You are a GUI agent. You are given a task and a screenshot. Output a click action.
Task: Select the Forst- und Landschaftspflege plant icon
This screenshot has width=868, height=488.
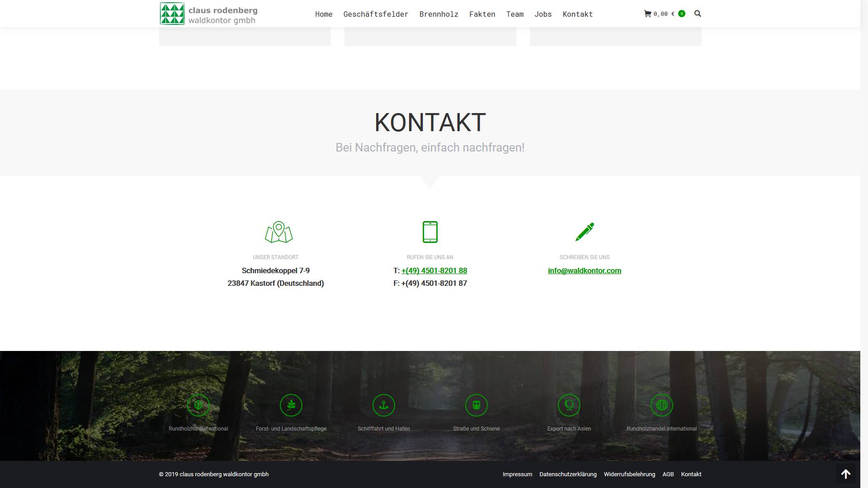[x=291, y=405]
